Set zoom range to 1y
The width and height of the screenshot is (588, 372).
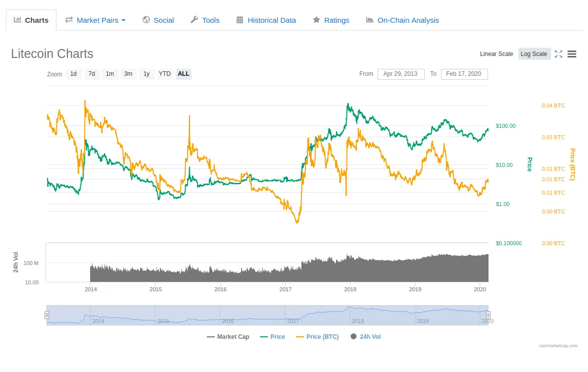(147, 74)
